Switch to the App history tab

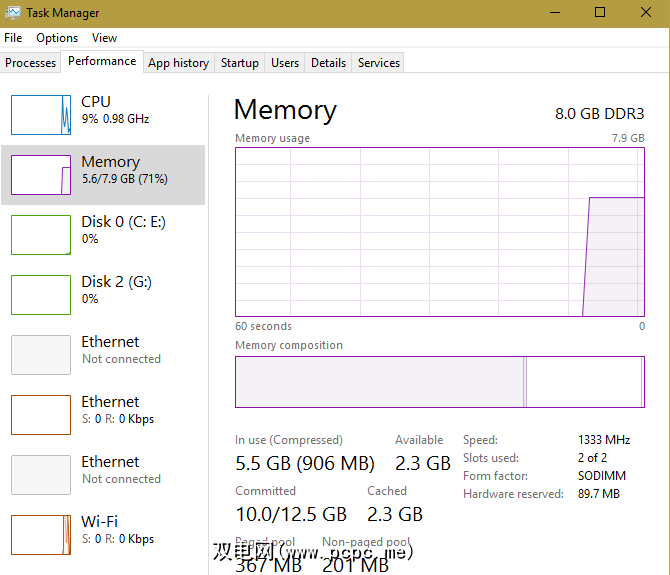178,63
